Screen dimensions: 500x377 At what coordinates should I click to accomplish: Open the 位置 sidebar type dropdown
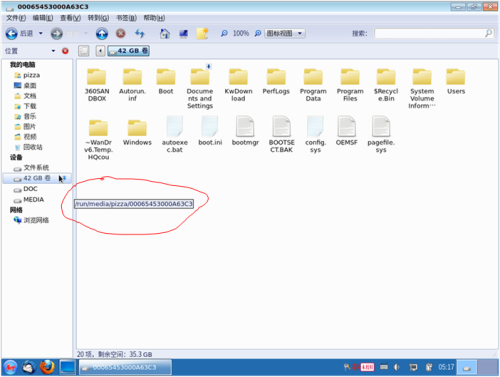(53, 51)
